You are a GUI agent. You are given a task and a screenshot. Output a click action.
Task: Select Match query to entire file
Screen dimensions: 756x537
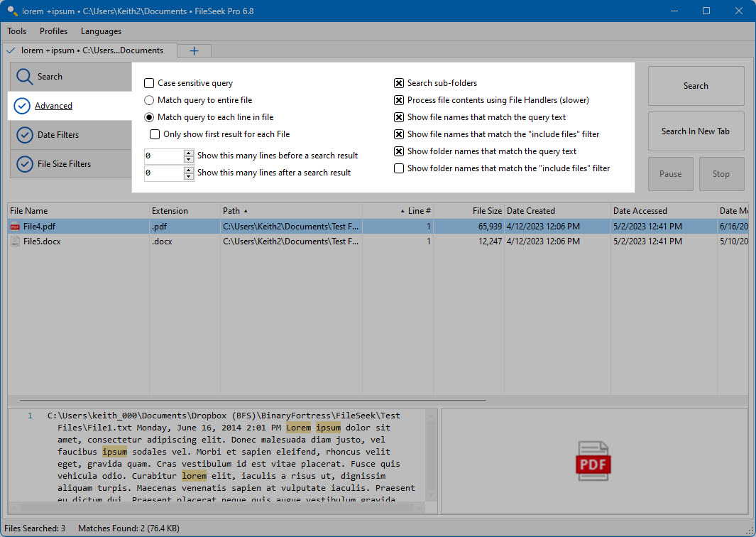pos(150,100)
